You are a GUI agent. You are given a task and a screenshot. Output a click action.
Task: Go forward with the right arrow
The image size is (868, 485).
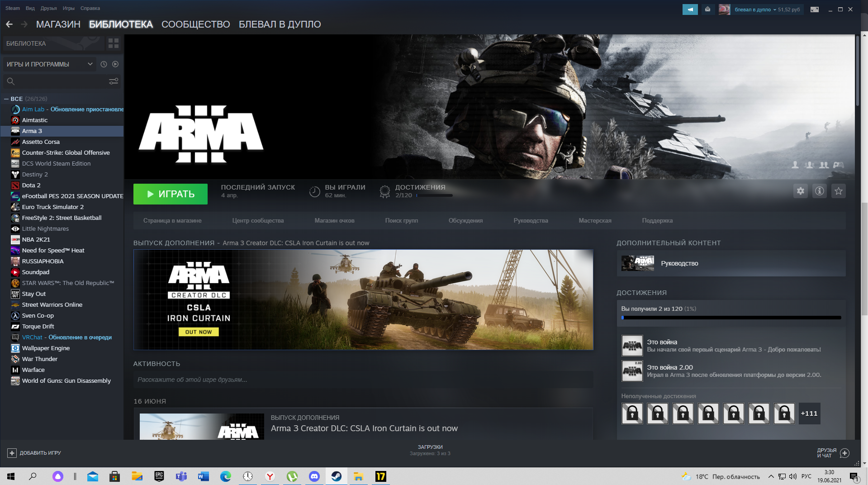pos(24,24)
